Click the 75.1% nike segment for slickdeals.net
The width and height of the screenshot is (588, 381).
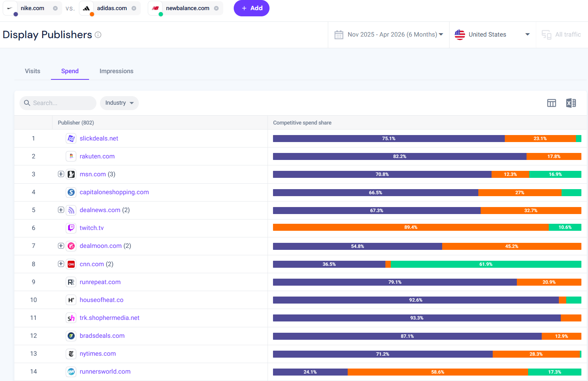coord(389,139)
